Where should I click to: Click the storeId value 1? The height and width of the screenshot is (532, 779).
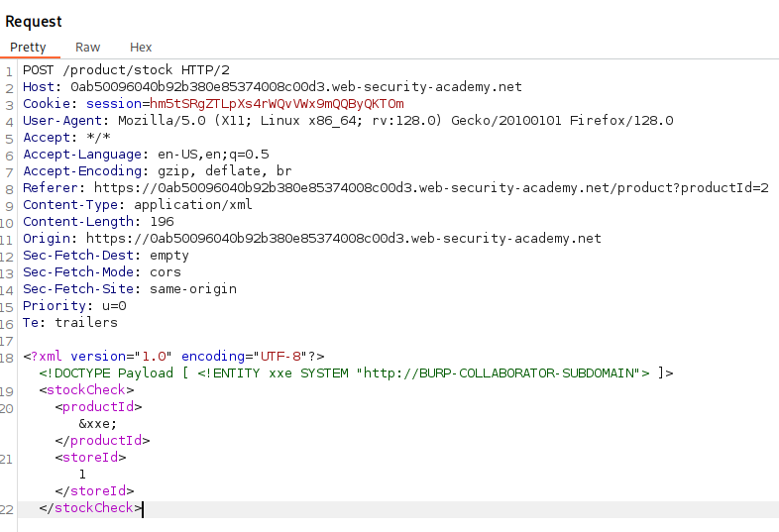pyautogui.click(x=82, y=475)
